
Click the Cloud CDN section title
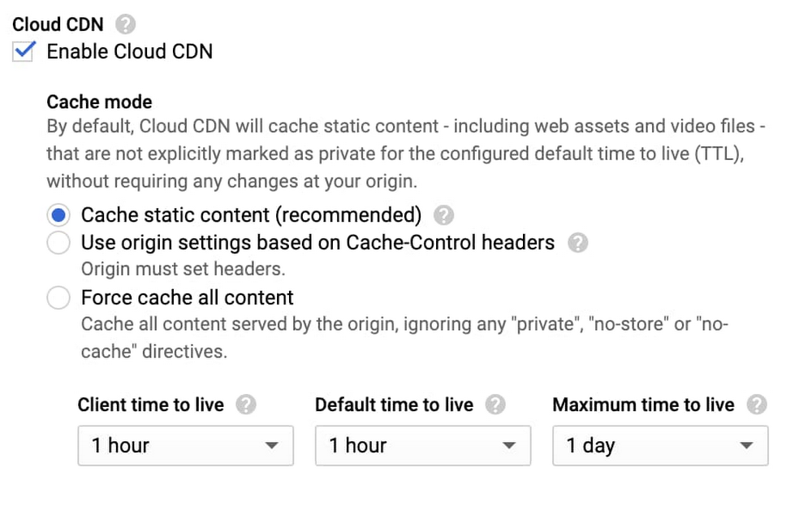pos(58,24)
